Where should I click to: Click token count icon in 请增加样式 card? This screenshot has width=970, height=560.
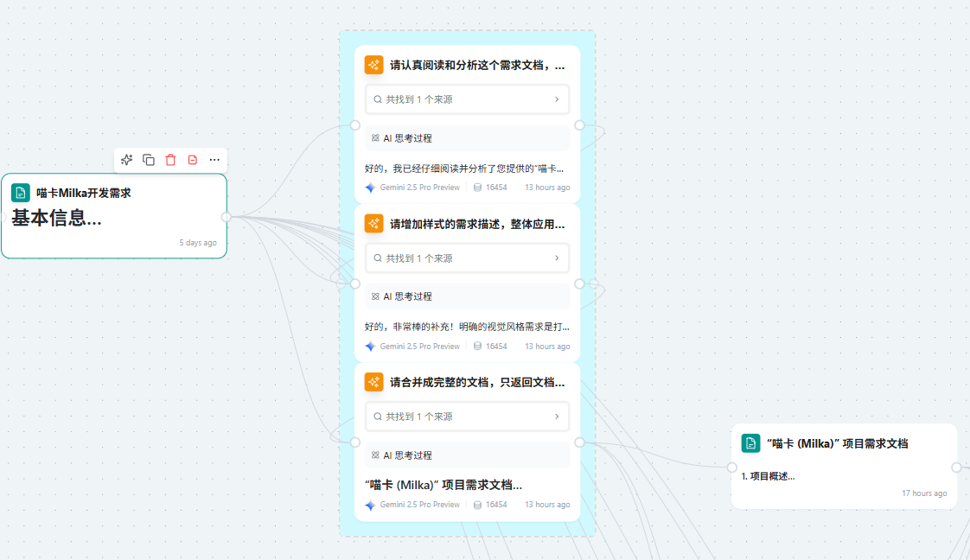click(477, 347)
